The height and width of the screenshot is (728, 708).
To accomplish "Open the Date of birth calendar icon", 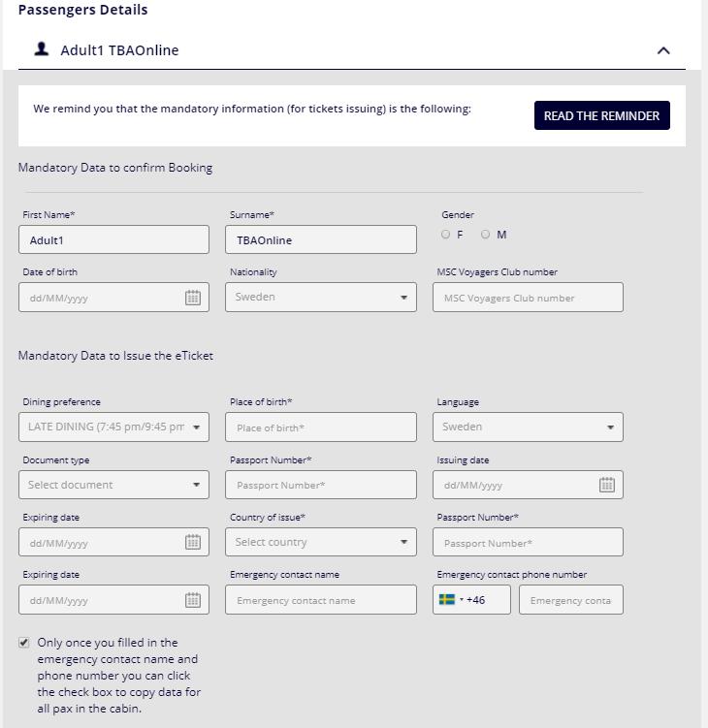I will tap(193, 298).
